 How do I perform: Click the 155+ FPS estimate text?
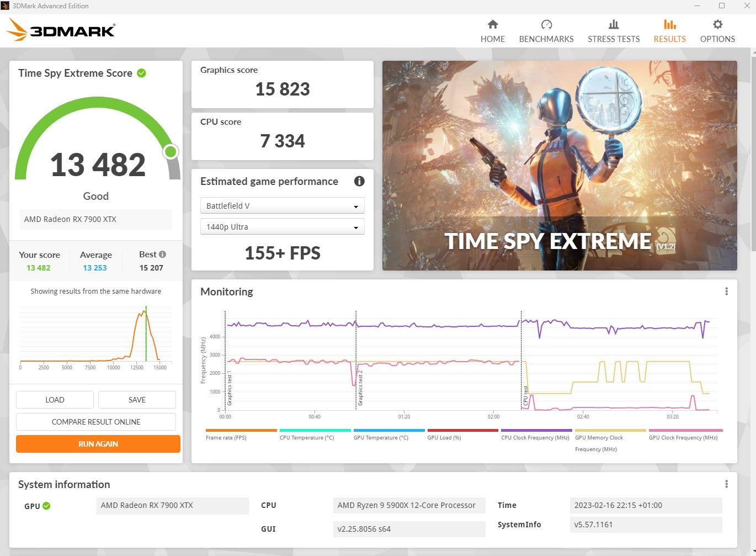[283, 253]
